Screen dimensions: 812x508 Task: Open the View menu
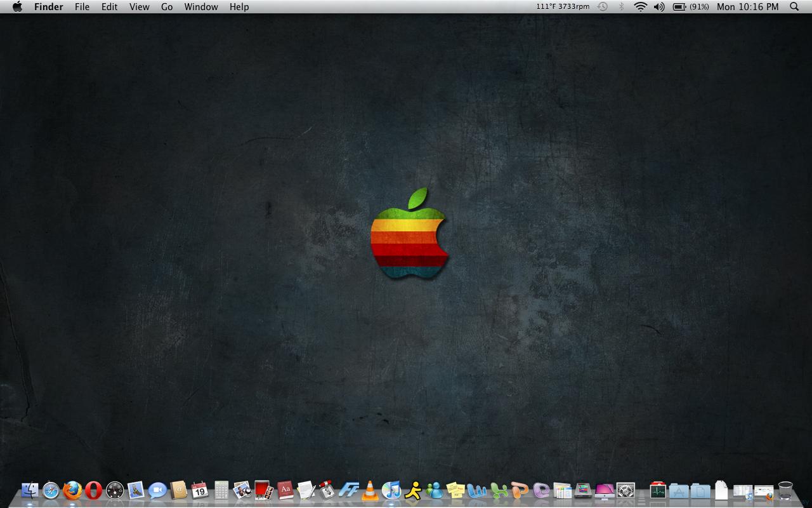pos(140,7)
